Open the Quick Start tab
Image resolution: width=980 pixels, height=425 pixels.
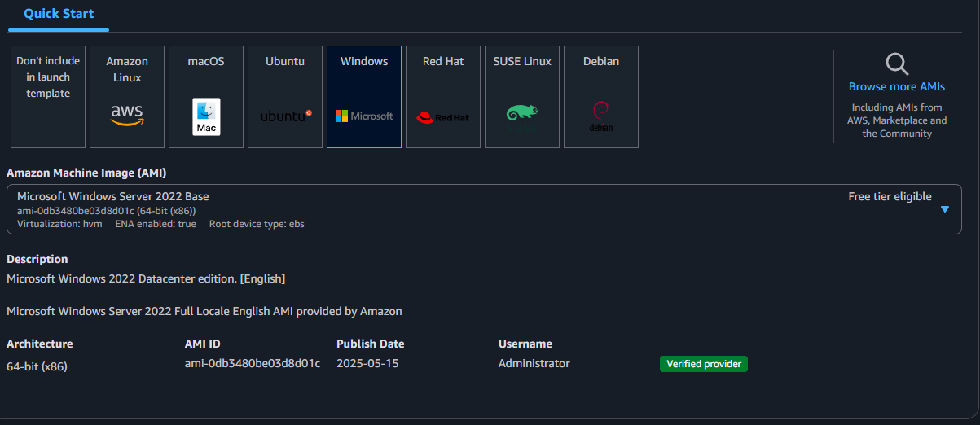tap(59, 14)
